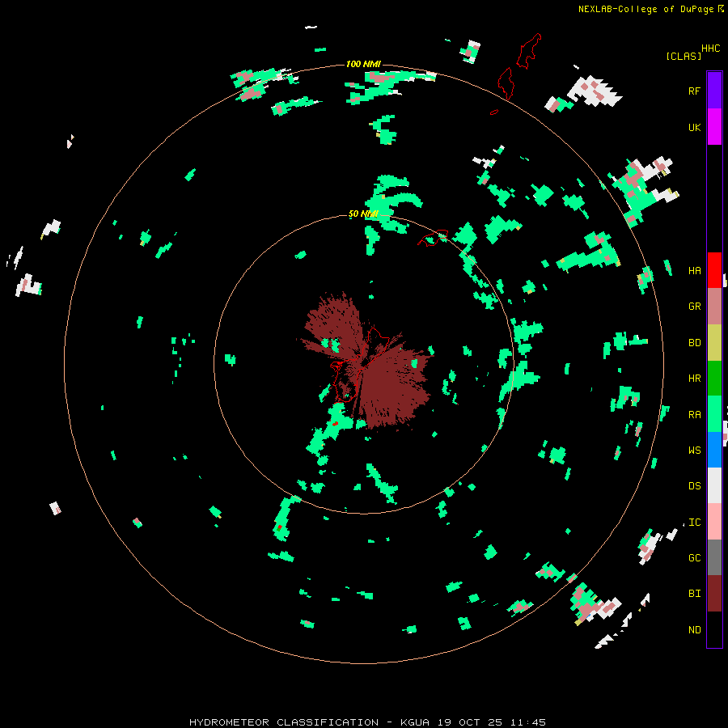Click the 100 NMI range ring label
Viewport: 728px width, 728px height.
tap(363, 64)
